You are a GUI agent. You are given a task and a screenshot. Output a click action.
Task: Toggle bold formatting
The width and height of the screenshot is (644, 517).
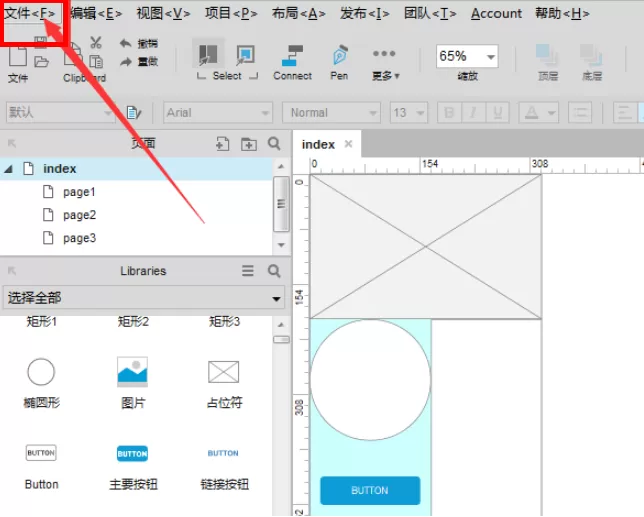[x=449, y=113]
